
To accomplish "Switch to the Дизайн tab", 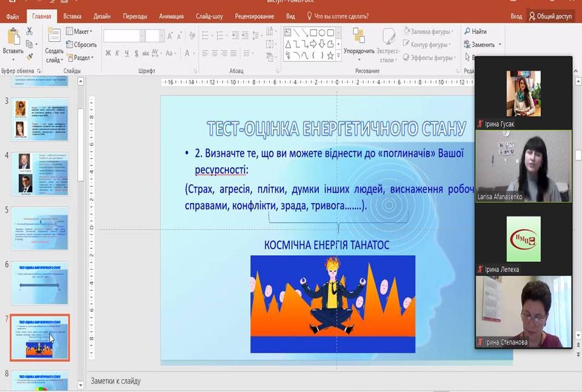I will [102, 16].
